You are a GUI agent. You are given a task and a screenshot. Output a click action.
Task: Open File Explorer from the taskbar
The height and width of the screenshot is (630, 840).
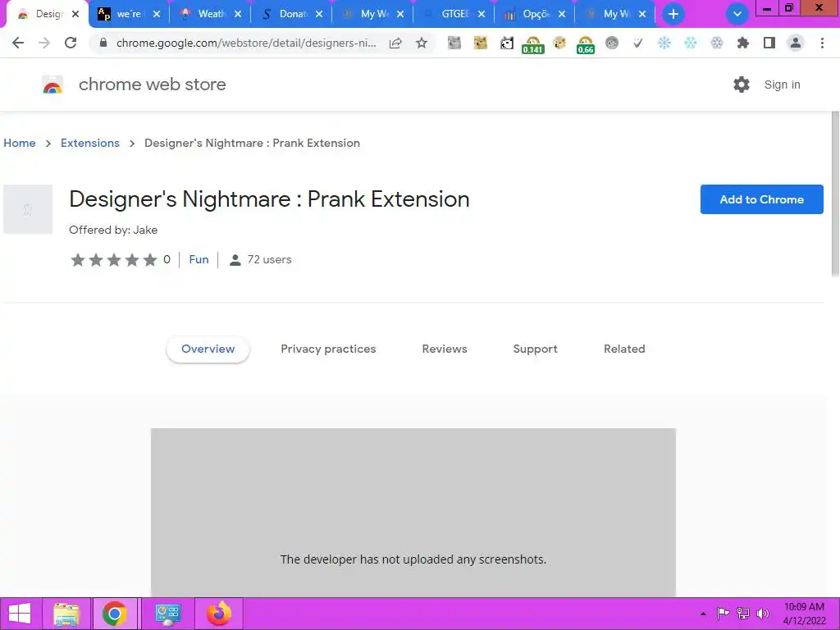[x=66, y=614]
